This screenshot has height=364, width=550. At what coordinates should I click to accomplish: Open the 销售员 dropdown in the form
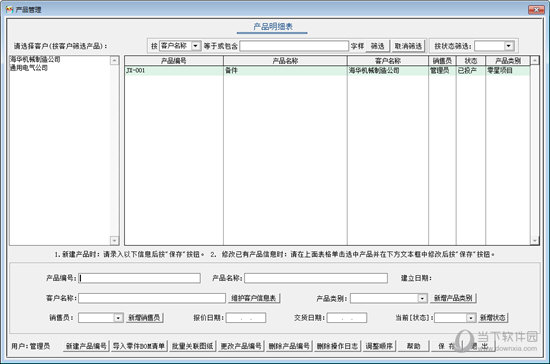point(118,318)
